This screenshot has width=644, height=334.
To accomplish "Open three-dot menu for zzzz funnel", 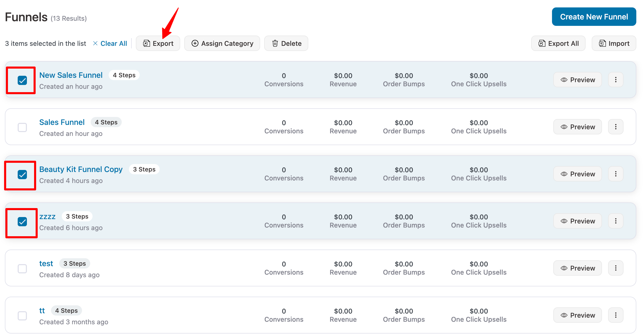I will 616,221.
